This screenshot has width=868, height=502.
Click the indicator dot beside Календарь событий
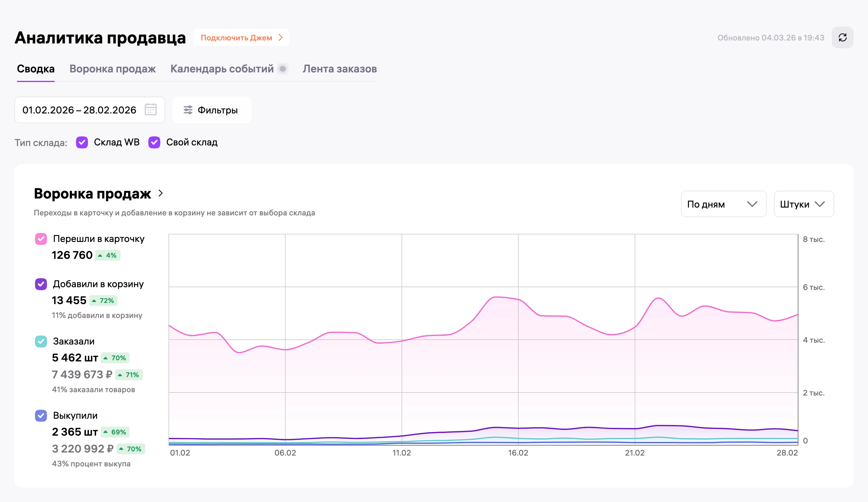point(282,69)
